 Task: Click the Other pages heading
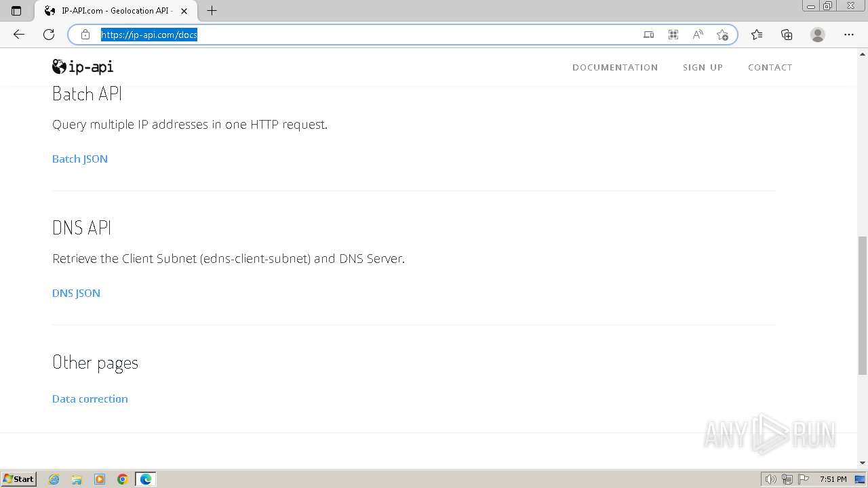coord(95,363)
